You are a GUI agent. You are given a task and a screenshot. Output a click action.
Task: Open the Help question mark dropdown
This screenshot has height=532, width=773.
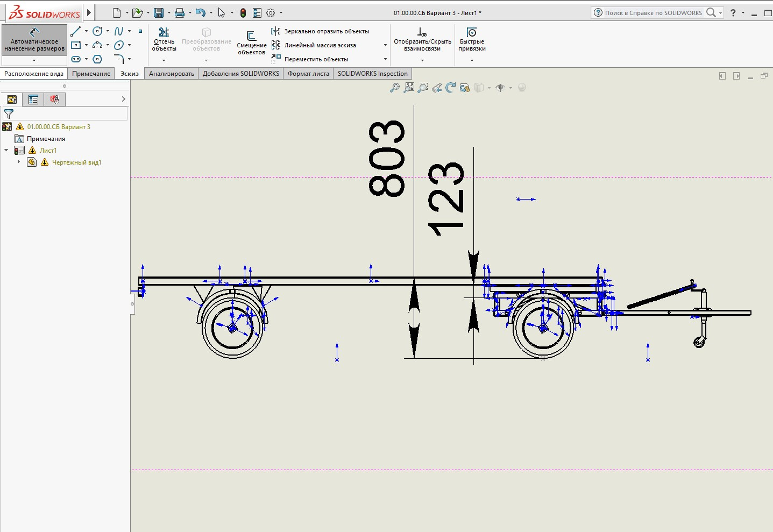click(x=743, y=13)
